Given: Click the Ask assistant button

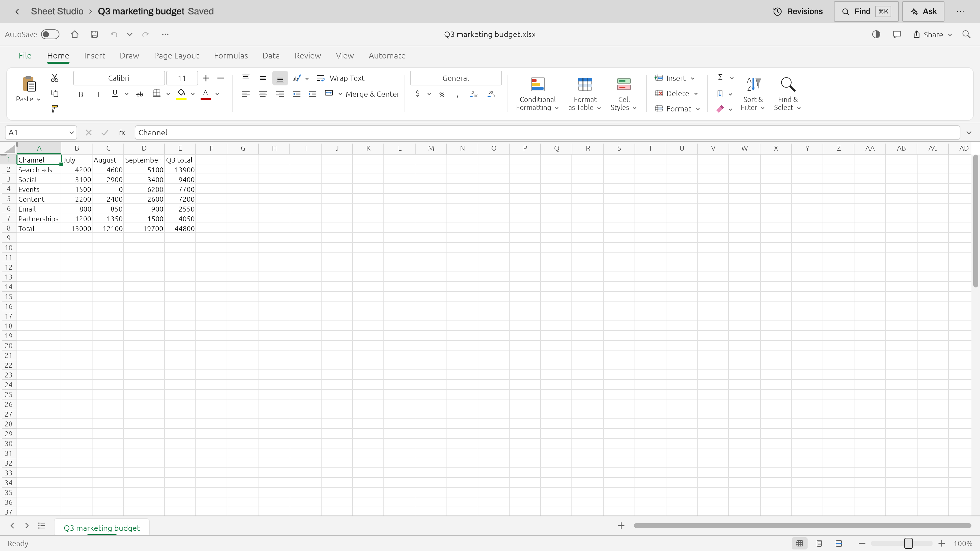Looking at the screenshot, I should click(x=923, y=11).
